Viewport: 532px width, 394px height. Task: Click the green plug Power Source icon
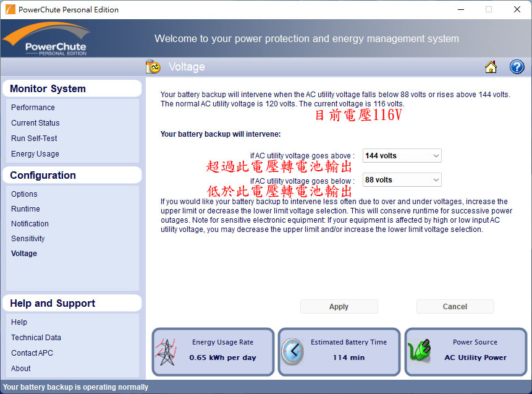pyautogui.click(x=419, y=350)
